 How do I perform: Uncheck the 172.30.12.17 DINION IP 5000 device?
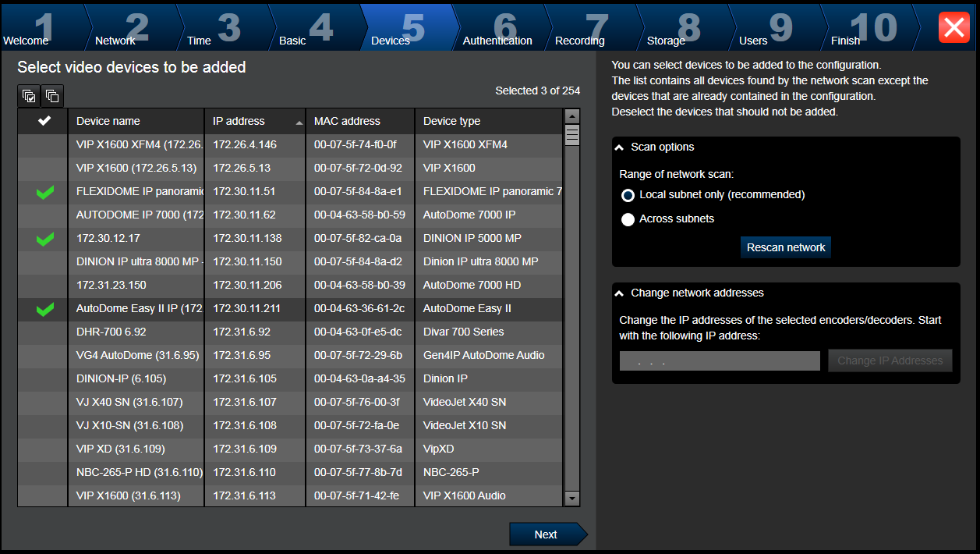pos(45,239)
